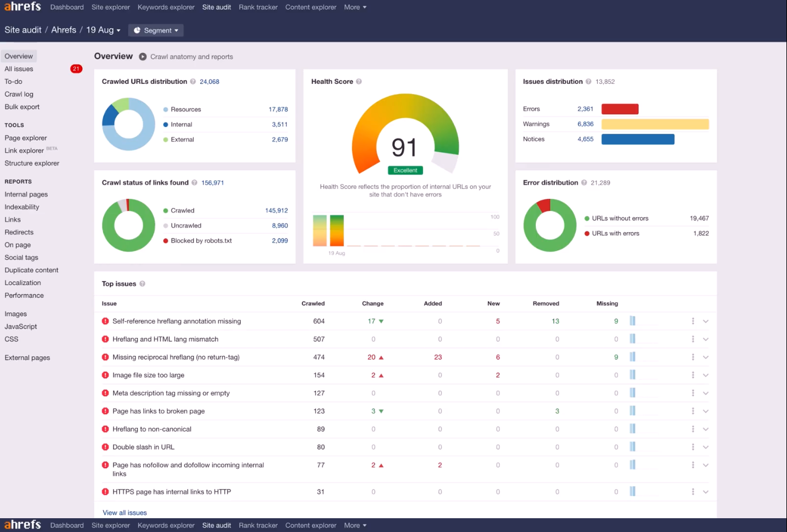
Task: Open Rank tracker from the top navigation
Action: point(258,7)
